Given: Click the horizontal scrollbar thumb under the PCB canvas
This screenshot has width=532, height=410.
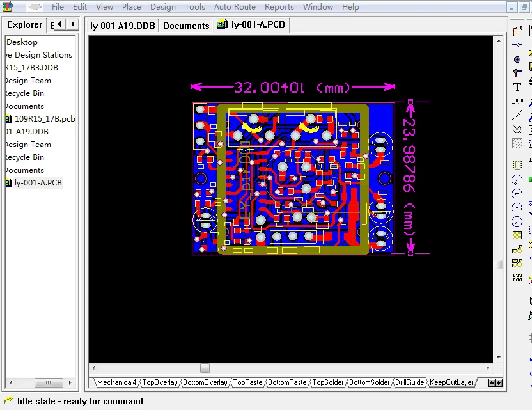Looking at the screenshot, I should [x=205, y=368].
